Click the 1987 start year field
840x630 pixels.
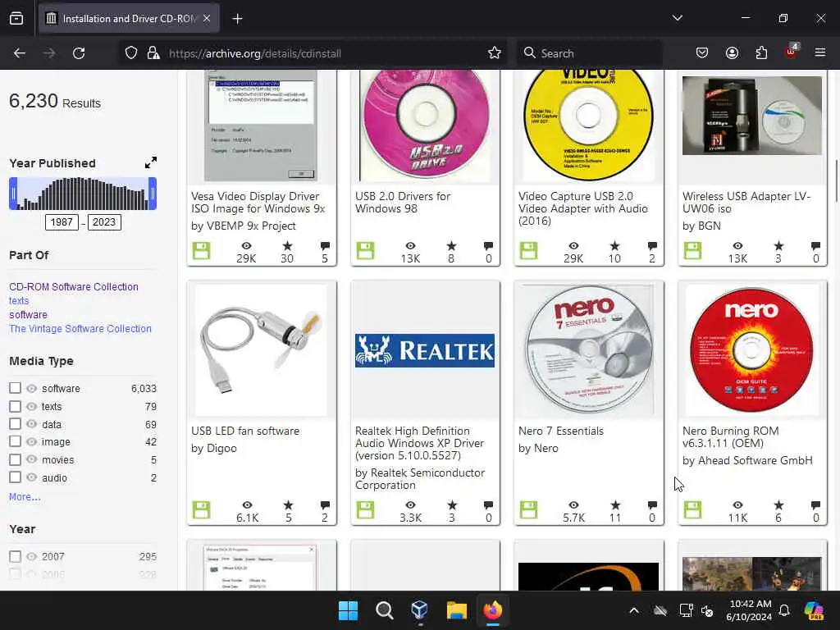(62, 221)
